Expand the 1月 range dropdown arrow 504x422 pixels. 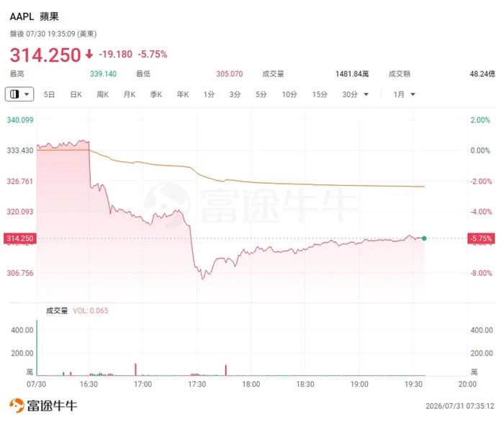(413, 94)
